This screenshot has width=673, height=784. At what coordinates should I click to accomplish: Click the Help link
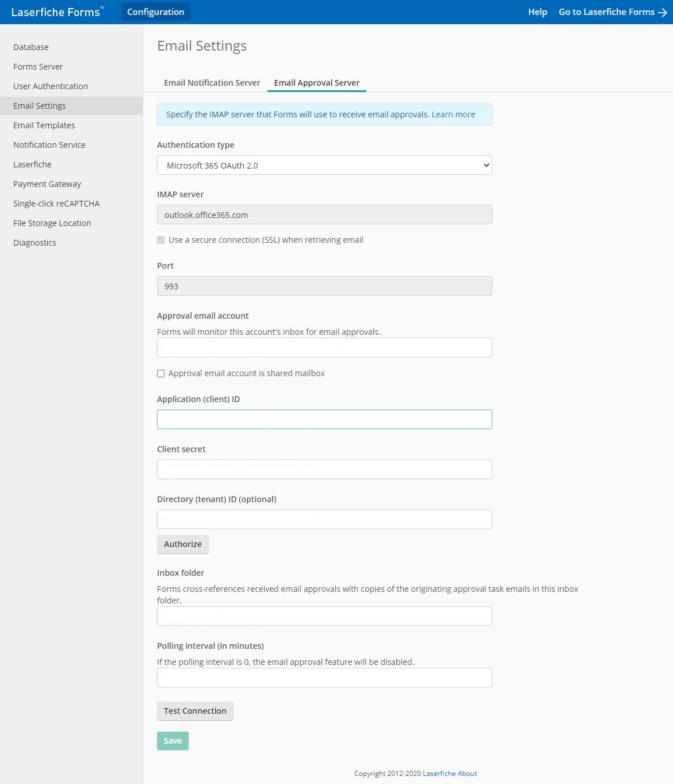(x=537, y=12)
